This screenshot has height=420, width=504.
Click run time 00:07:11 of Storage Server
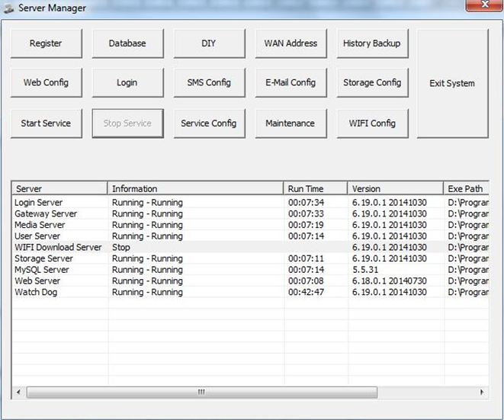pos(306,258)
